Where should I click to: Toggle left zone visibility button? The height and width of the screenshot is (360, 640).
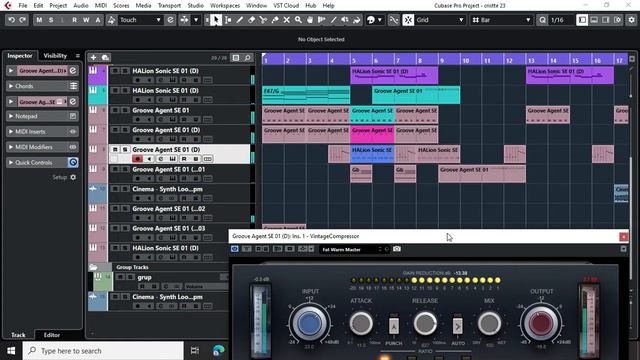tap(582, 20)
